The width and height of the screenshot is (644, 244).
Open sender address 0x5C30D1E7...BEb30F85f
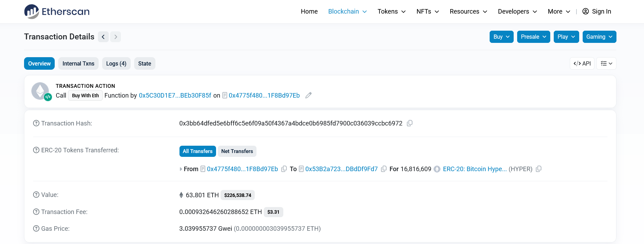(x=175, y=96)
